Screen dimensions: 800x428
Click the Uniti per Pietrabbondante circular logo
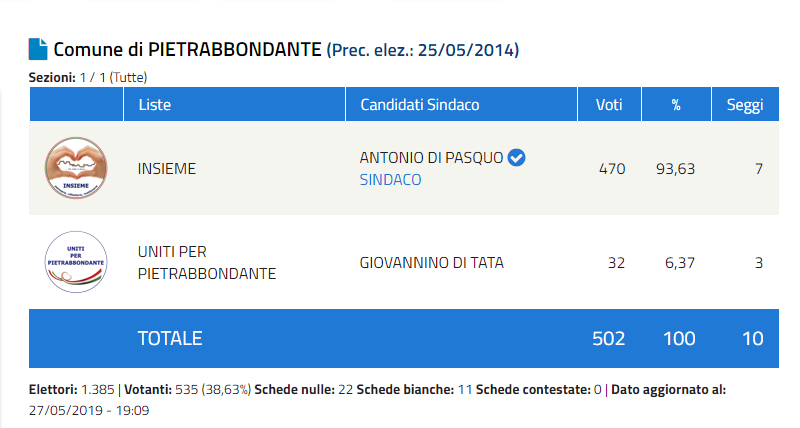click(x=76, y=262)
